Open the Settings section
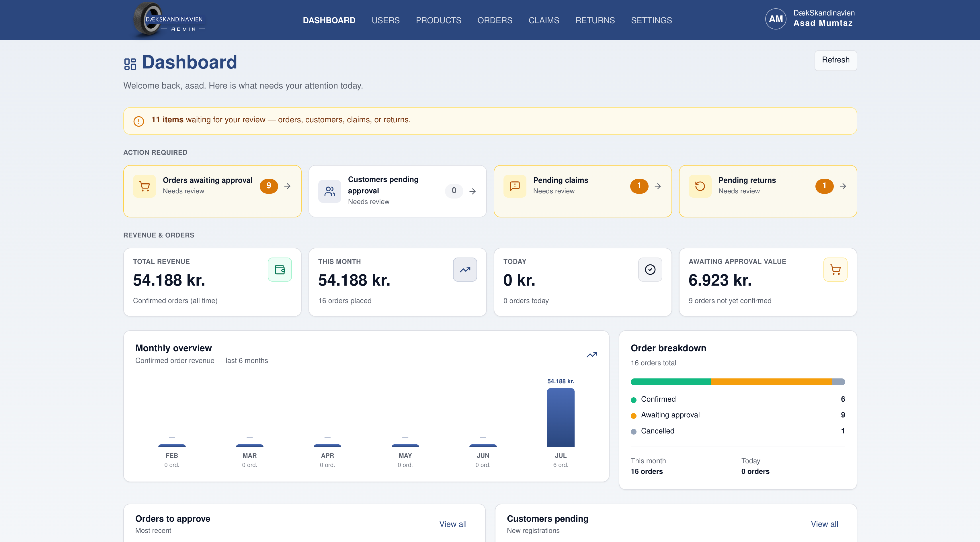The height and width of the screenshot is (542, 980). pos(651,20)
